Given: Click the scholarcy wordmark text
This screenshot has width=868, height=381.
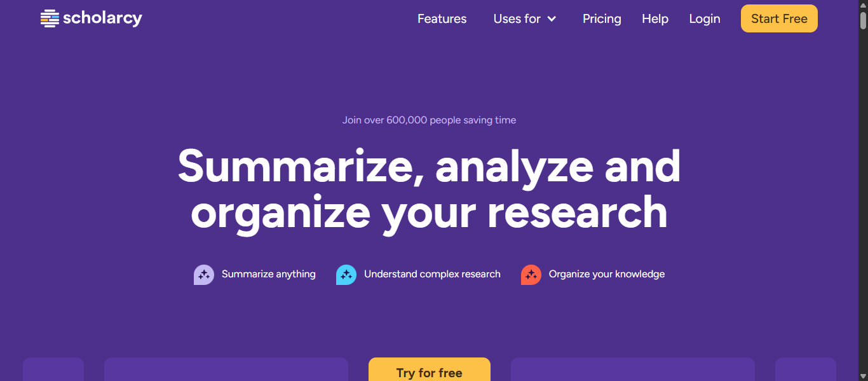Looking at the screenshot, I should [x=102, y=18].
